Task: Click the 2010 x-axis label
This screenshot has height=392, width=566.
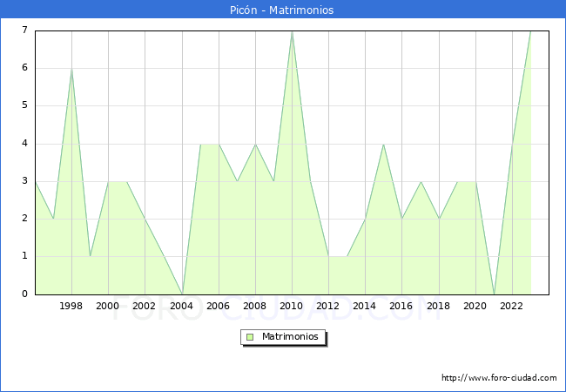Action: 292,306
